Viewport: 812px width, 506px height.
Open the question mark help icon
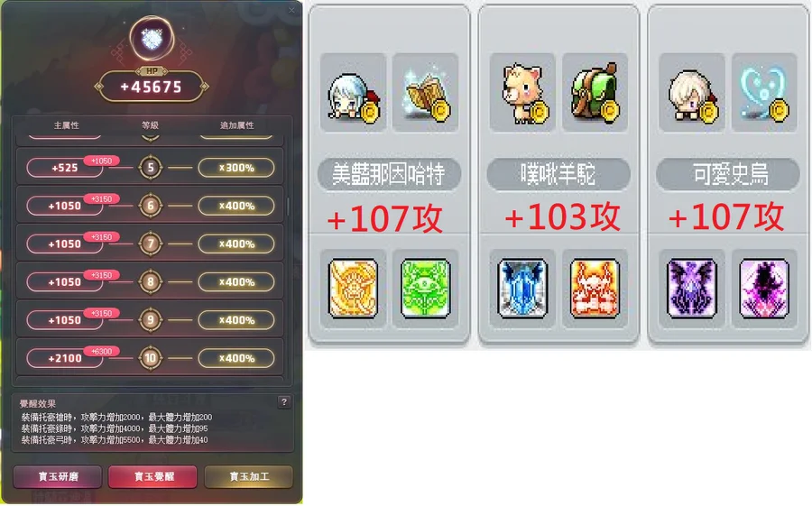point(284,402)
